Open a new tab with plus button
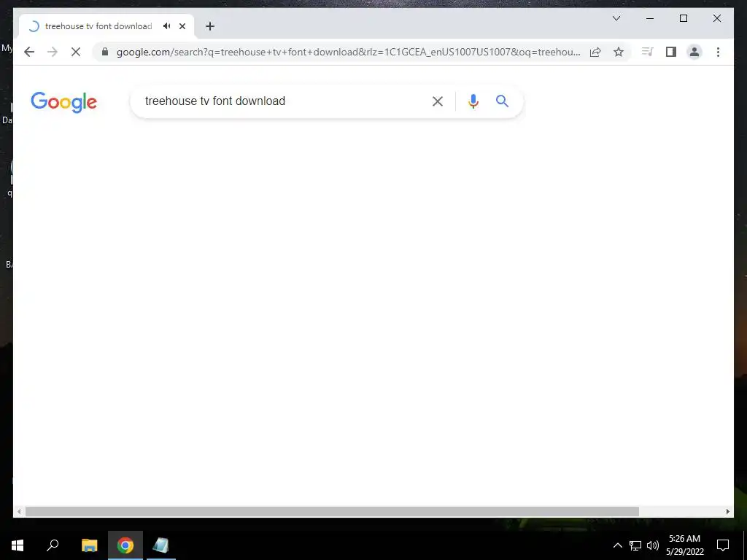This screenshot has width=747, height=560. click(210, 26)
